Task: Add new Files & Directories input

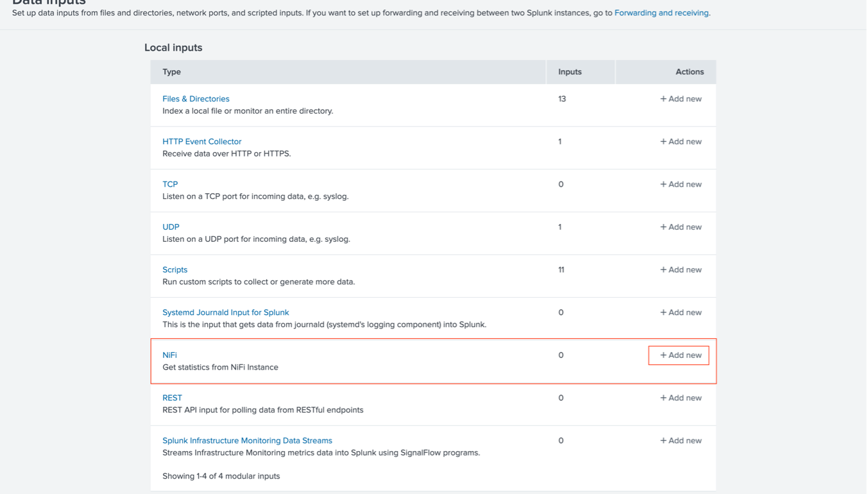Action: coord(681,99)
